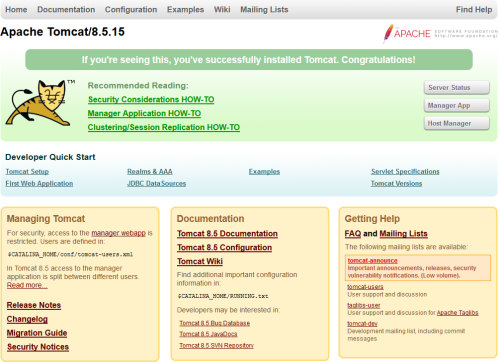Open the Servlet Specifications link
Image resolution: width=500 pixels, height=362 pixels.
[405, 172]
